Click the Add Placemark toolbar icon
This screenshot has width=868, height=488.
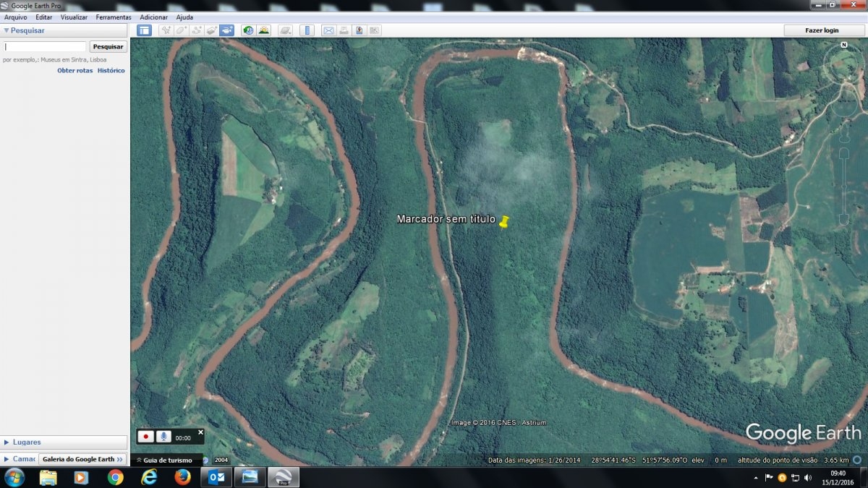tap(166, 30)
